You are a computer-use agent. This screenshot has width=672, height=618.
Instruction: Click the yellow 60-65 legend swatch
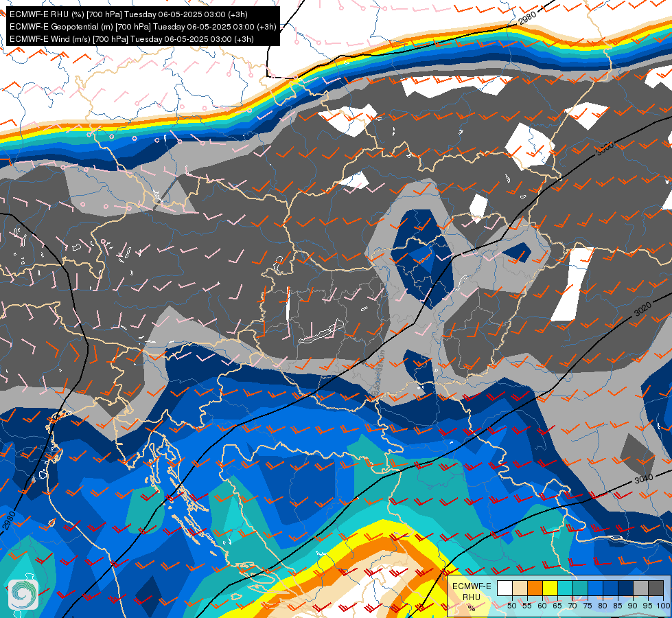click(550, 588)
